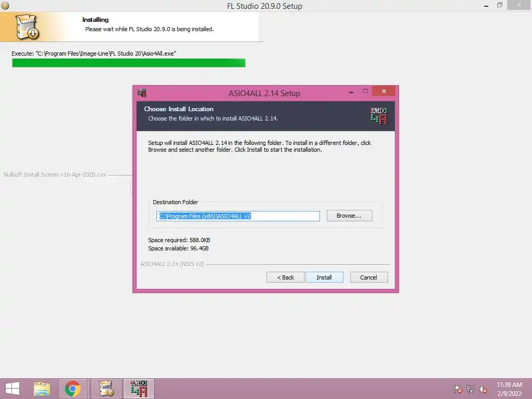Click 'Nullsoft Install System v16-Apr-2020.cvs' text
The width and height of the screenshot is (532, 399).
click(55, 175)
